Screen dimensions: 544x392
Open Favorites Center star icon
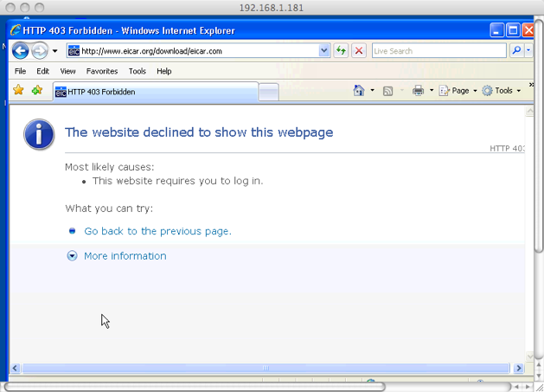point(18,91)
